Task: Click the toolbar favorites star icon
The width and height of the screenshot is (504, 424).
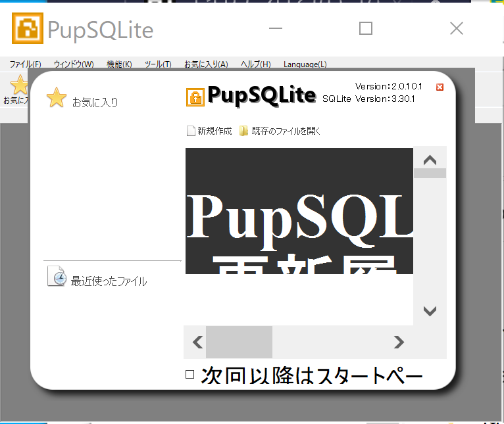Action: click(19, 85)
